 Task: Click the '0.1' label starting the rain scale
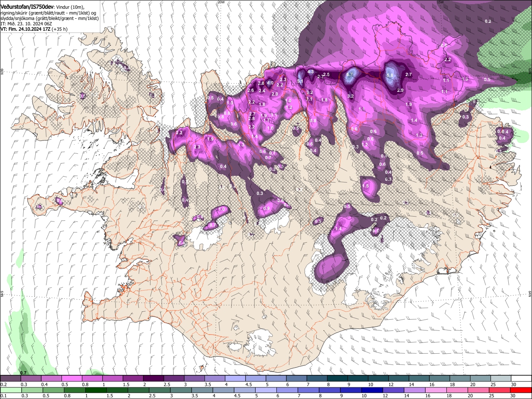3,395
